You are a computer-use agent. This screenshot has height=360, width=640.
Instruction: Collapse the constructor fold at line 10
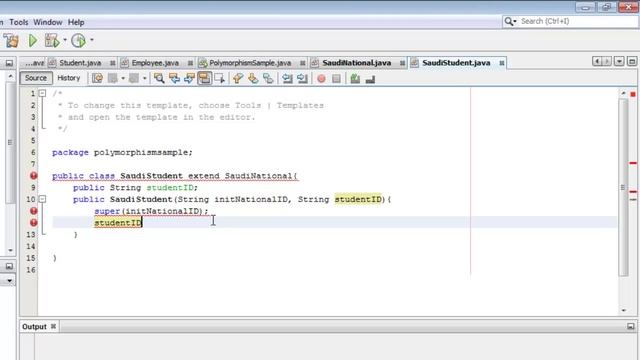[42, 199]
